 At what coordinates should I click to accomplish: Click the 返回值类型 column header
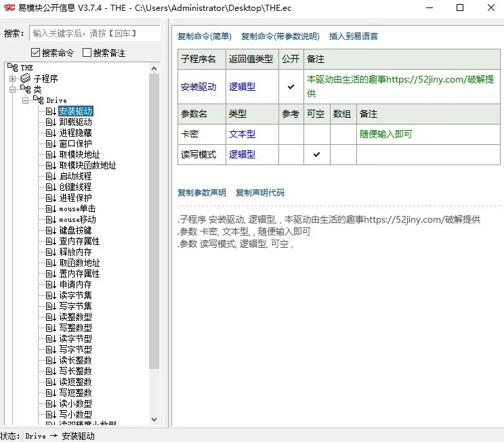[x=252, y=59]
